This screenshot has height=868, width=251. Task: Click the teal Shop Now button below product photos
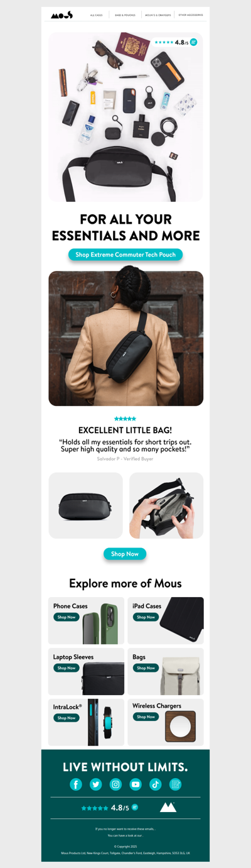click(125, 554)
